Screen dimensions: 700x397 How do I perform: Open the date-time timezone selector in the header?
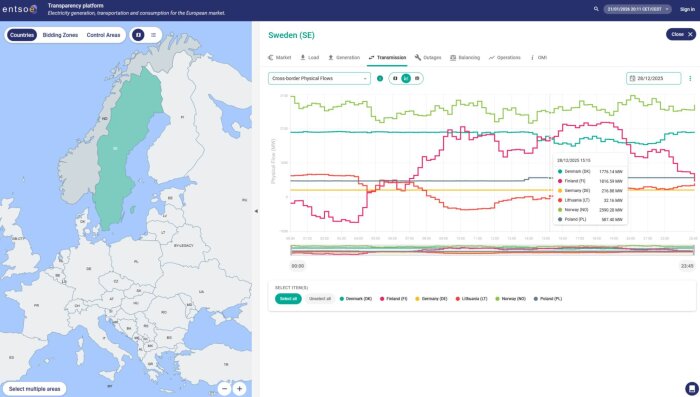(x=638, y=9)
